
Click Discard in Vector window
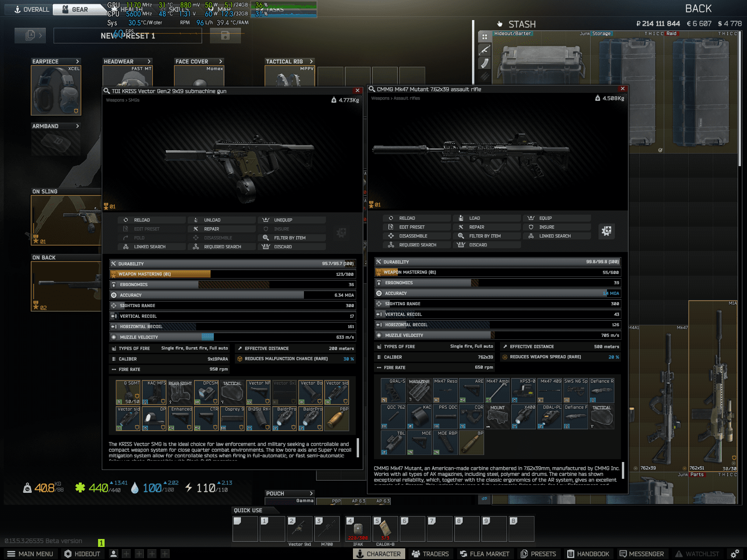point(292,246)
